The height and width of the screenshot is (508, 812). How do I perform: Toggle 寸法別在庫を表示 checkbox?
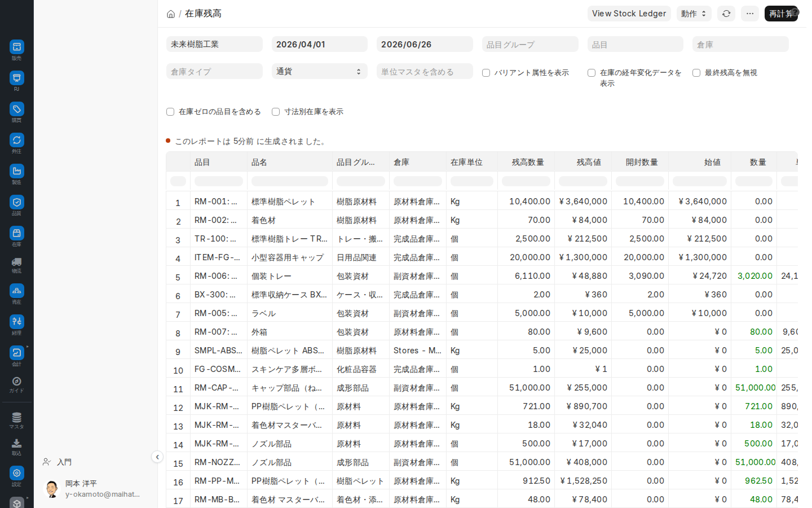276,112
